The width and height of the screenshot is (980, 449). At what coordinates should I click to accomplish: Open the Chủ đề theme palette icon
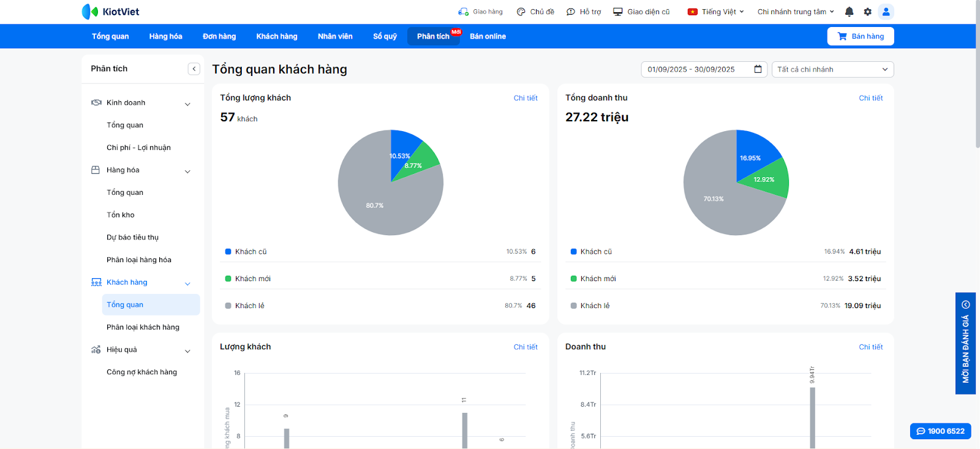tap(521, 12)
